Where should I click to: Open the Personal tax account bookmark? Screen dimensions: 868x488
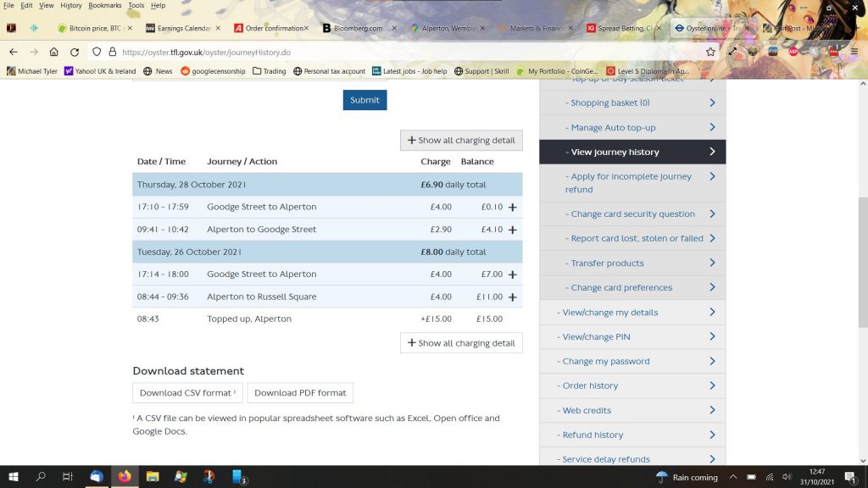pyautogui.click(x=330, y=71)
